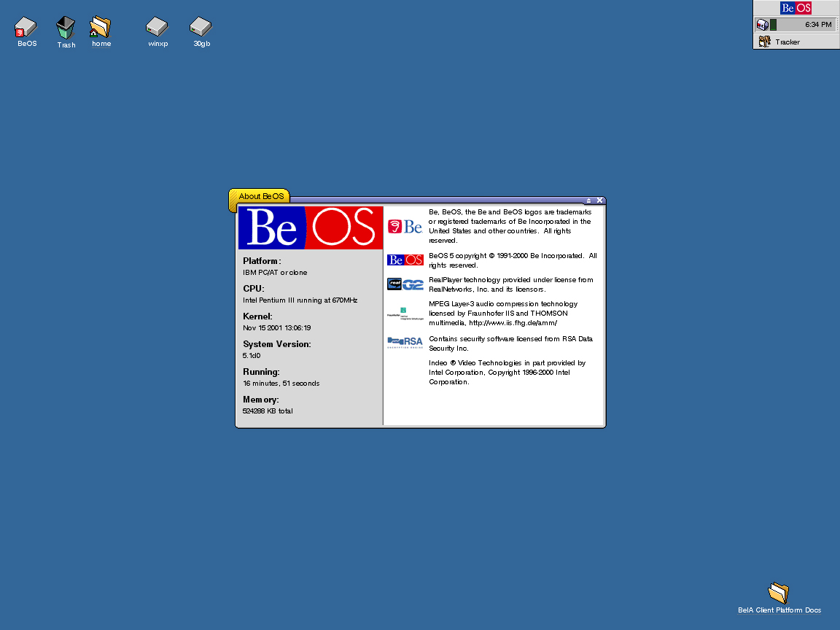
Task: Click the green CPU monitor in the tray
Action: click(x=773, y=25)
